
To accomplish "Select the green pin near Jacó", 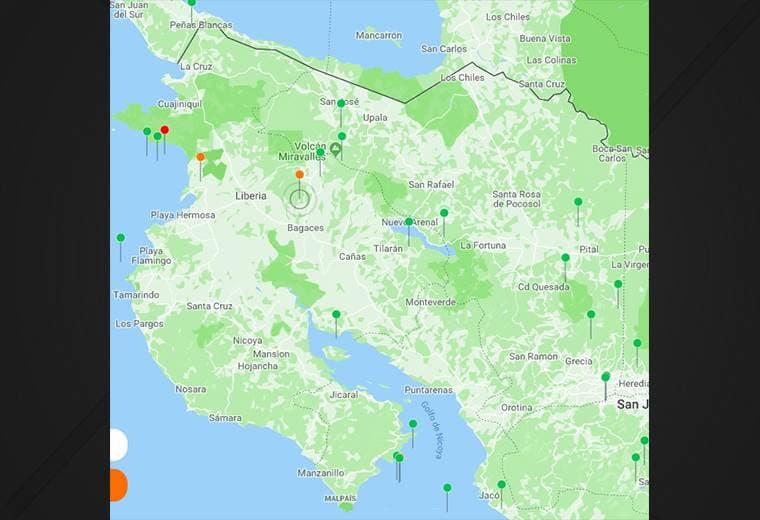I will pos(502,485).
